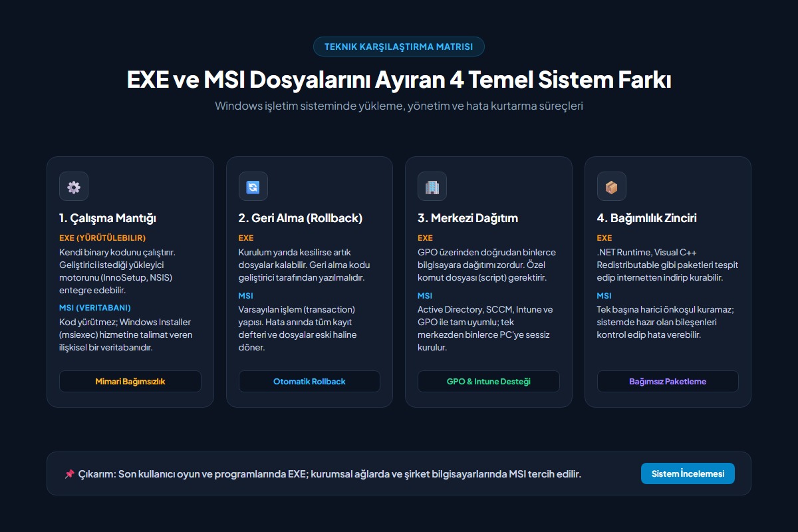Click paragraph starting 'GPO üzerinden doğrudan'
Image resolution: width=798 pixels, height=532 pixels.
487,265
